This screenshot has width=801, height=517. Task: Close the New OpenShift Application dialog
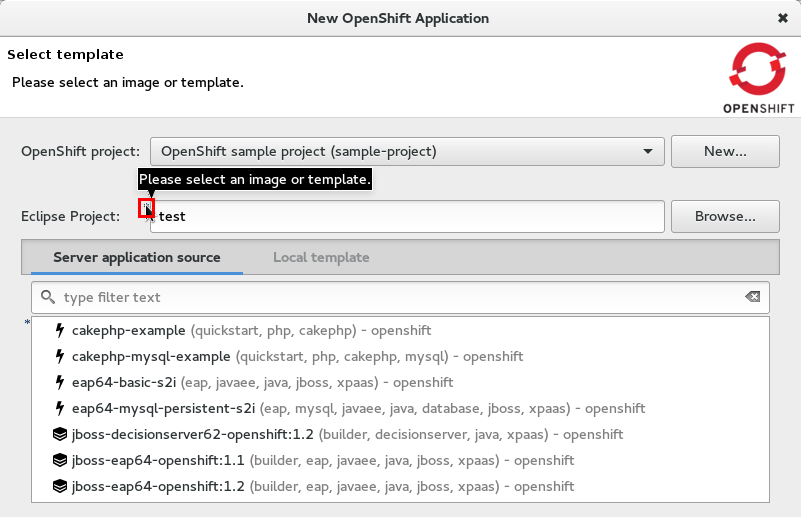[782, 18]
